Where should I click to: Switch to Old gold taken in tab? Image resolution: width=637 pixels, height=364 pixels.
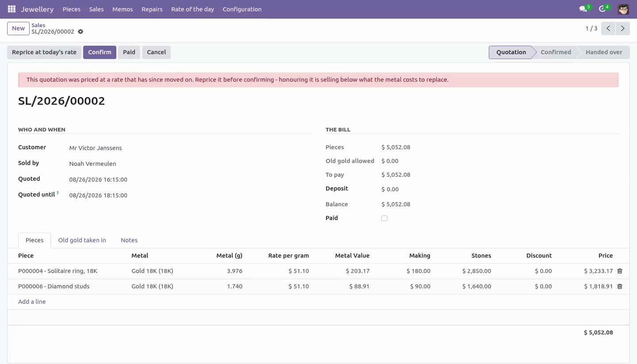tap(82, 240)
